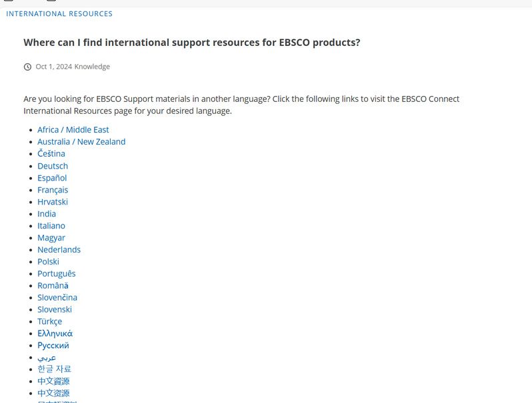532x403 pixels.
Task: Open the Français resources link
Action: tap(53, 190)
